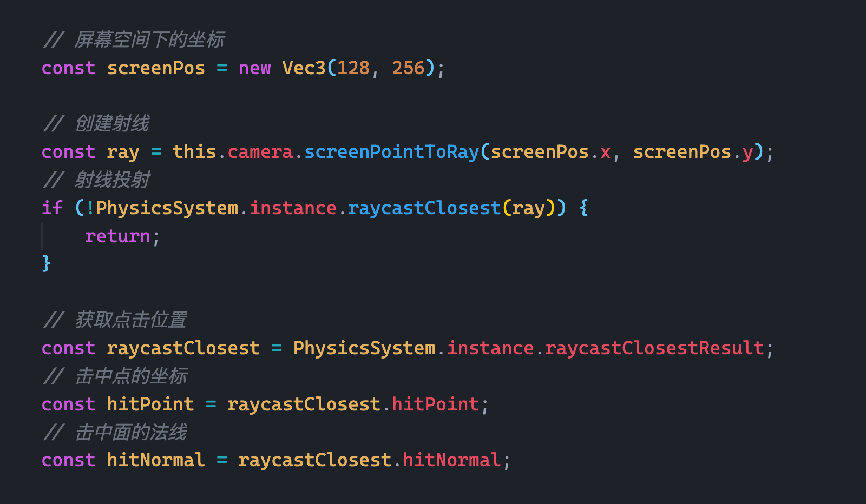Screen dimensions: 866x504
Task: Click the 'if' keyword
Action: pyautogui.click(x=53, y=208)
